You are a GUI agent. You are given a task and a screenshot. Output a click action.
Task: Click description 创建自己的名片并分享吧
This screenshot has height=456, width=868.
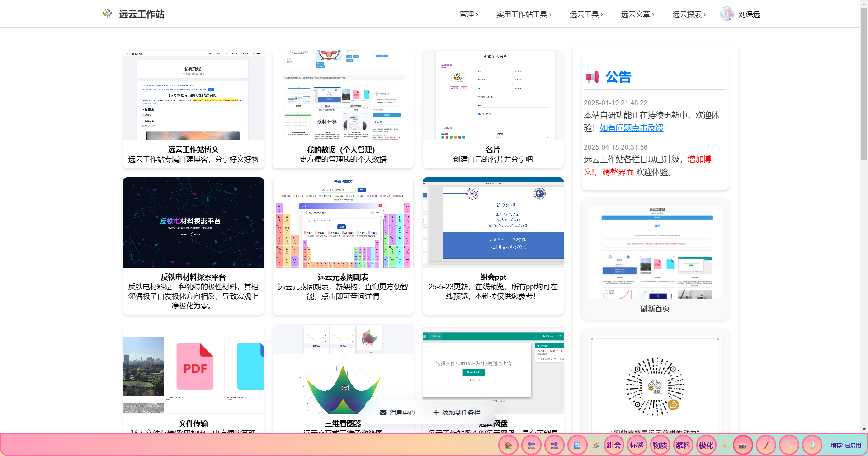493,160
